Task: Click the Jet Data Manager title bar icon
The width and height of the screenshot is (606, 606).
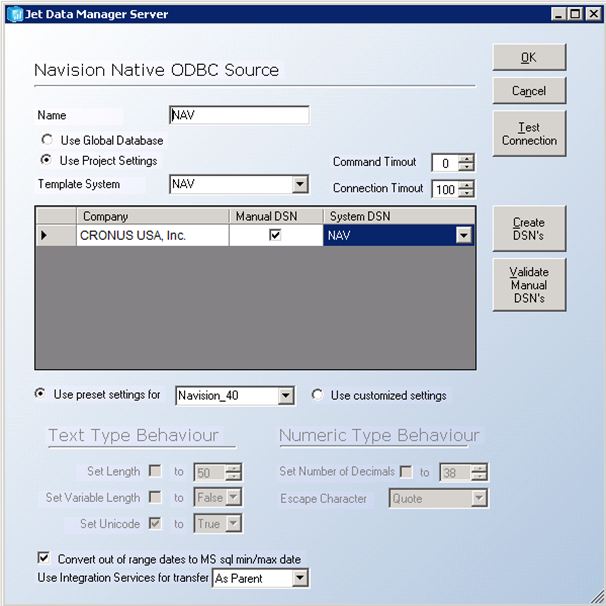Action: (x=15, y=15)
